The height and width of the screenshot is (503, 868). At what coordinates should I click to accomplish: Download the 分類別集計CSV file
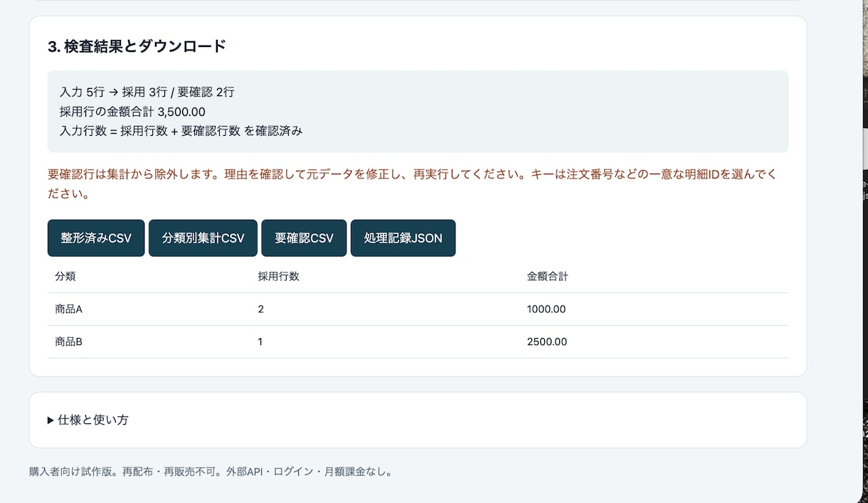[203, 238]
